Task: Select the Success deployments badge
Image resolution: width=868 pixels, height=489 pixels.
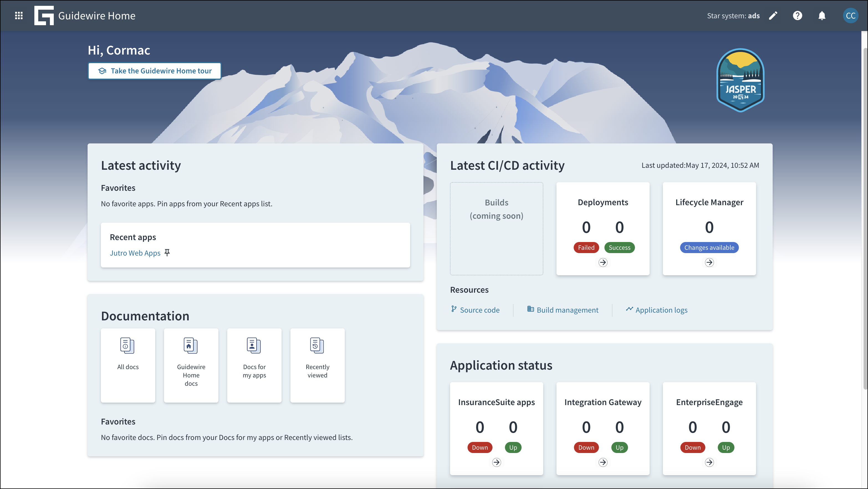Action: [x=619, y=247]
